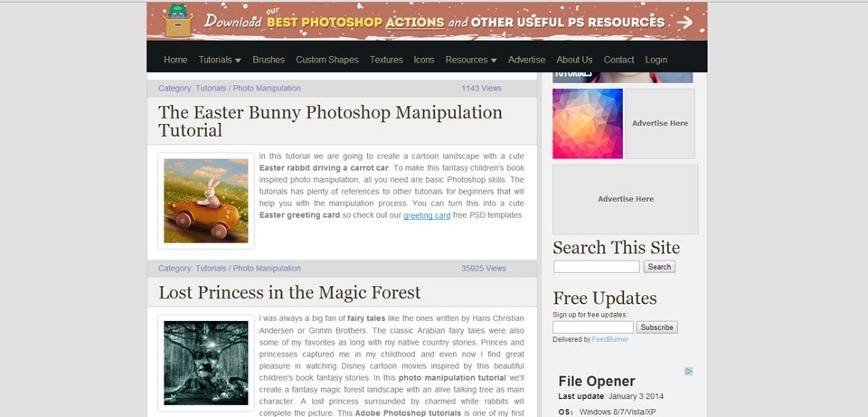The width and height of the screenshot is (868, 417).
Task: Click the photo manipulation tutorial bold text
Action: (452, 378)
